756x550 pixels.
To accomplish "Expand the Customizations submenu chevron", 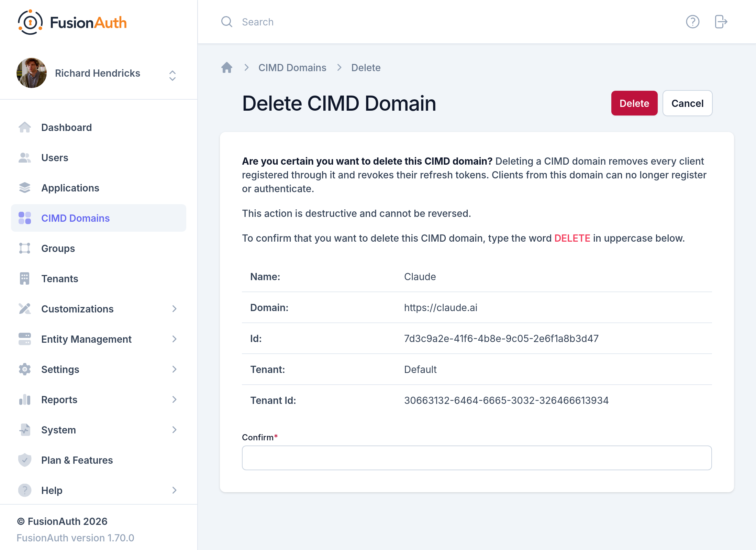I will [x=175, y=309].
